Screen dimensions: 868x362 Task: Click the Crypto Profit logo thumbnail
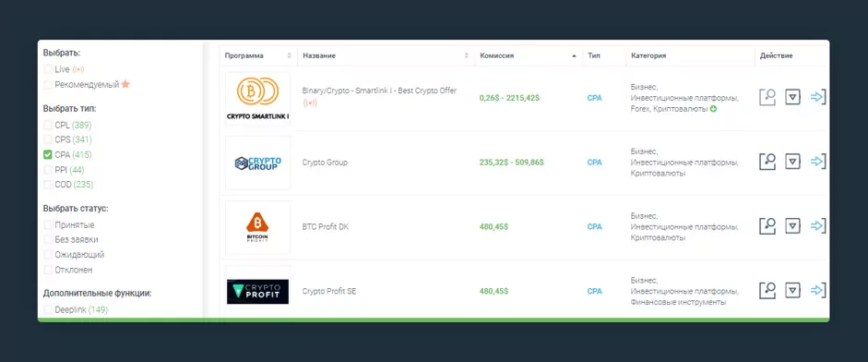pyautogui.click(x=258, y=292)
